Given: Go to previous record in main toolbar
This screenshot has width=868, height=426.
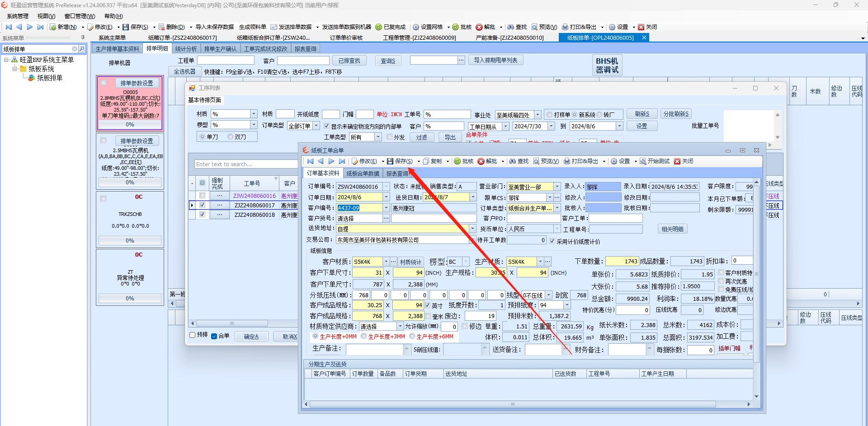Looking at the screenshot, I should coord(19,27).
